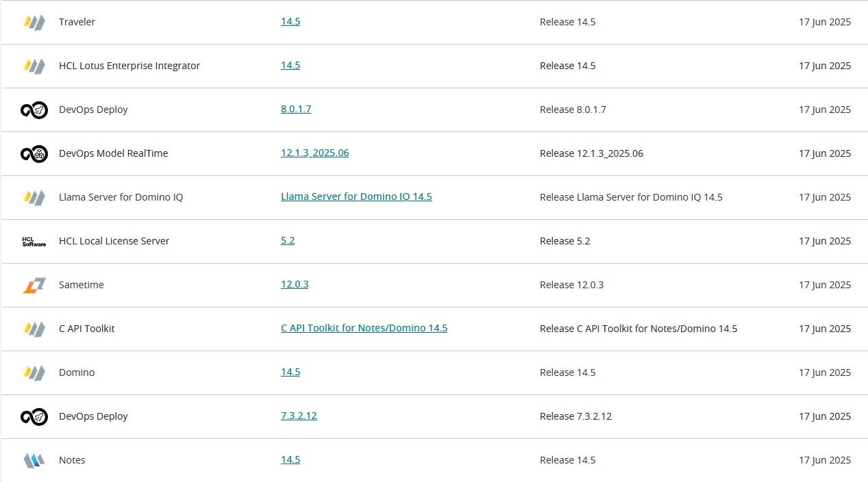Image resolution: width=868 pixels, height=482 pixels.
Task: Click the HCL Software logo for Local License Server
Action: pos(34,241)
